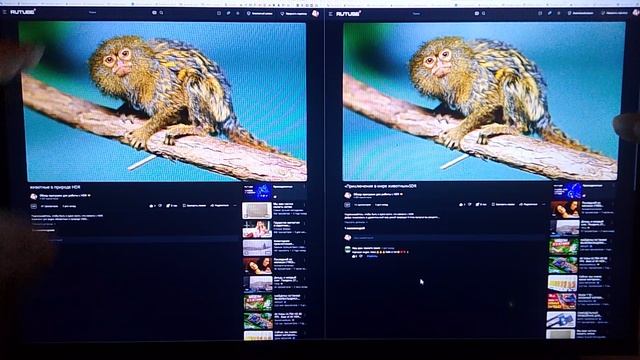
Task: Open the gray first recommended thumbnail in left sidebar
Action: coord(257,211)
